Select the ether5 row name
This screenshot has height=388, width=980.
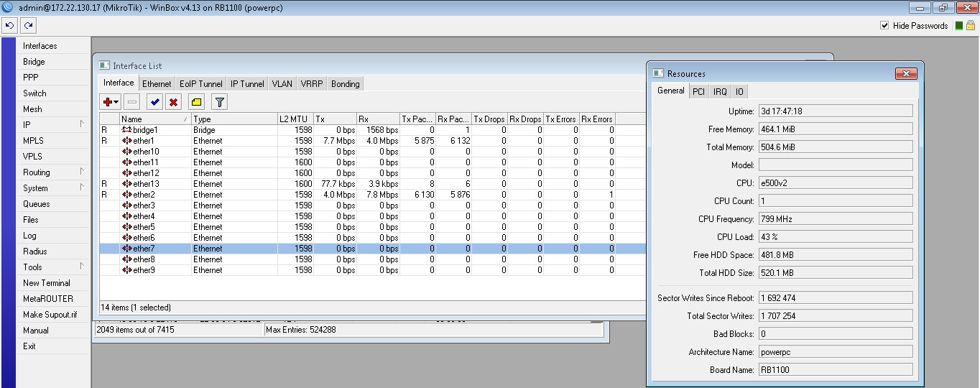[144, 227]
